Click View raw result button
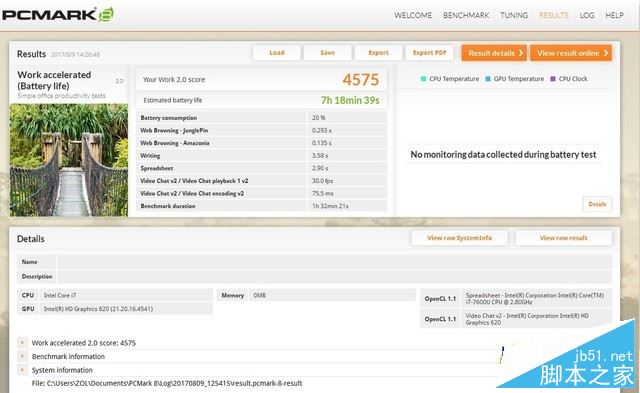This screenshot has width=640, height=393. pos(564,238)
